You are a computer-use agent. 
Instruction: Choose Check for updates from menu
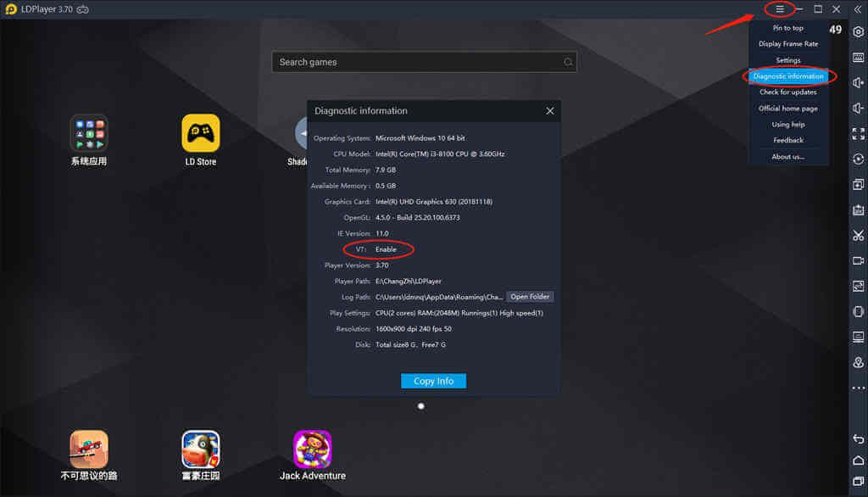pos(788,92)
